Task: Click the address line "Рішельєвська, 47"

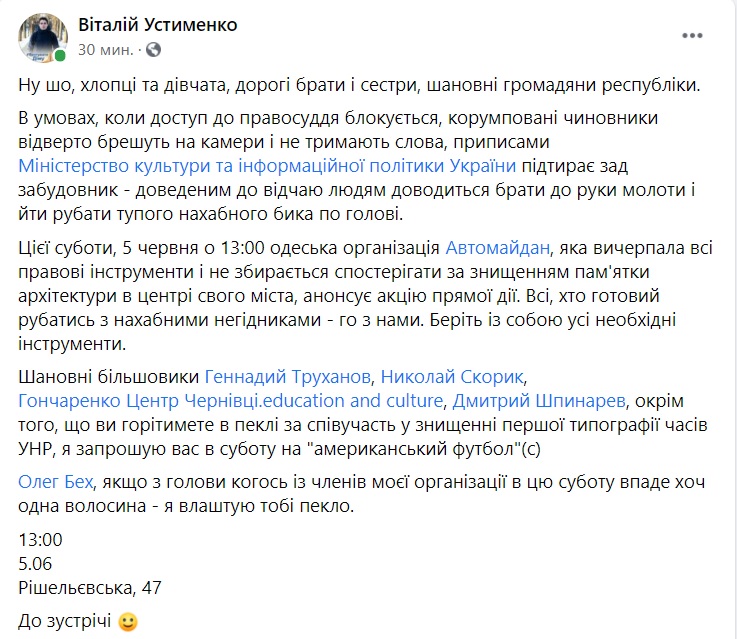Action: tap(91, 585)
